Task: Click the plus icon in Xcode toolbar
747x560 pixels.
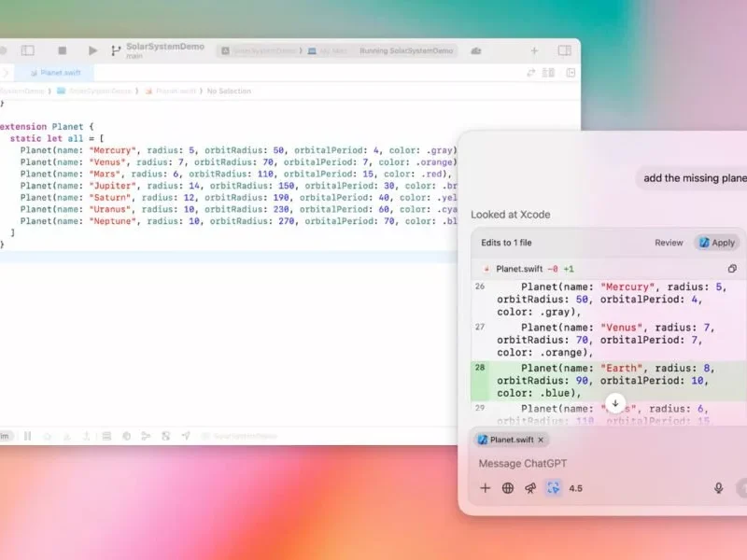Action: (534, 50)
